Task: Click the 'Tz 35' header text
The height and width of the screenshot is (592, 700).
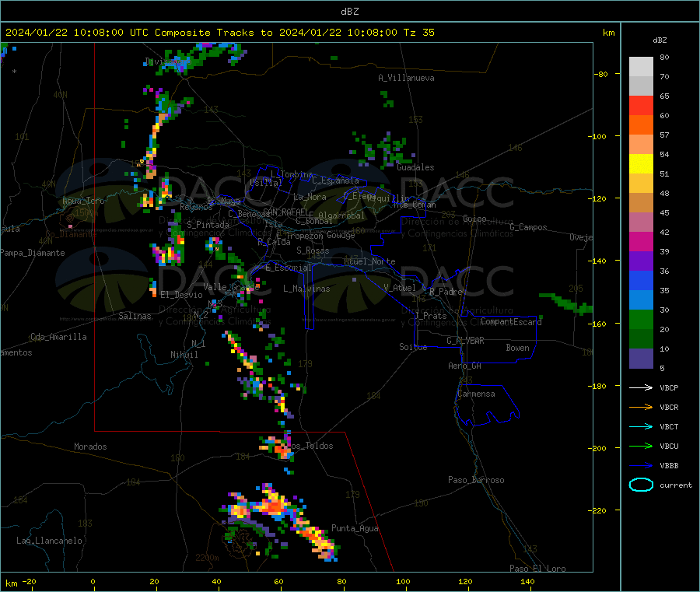Action: (418, 33)
